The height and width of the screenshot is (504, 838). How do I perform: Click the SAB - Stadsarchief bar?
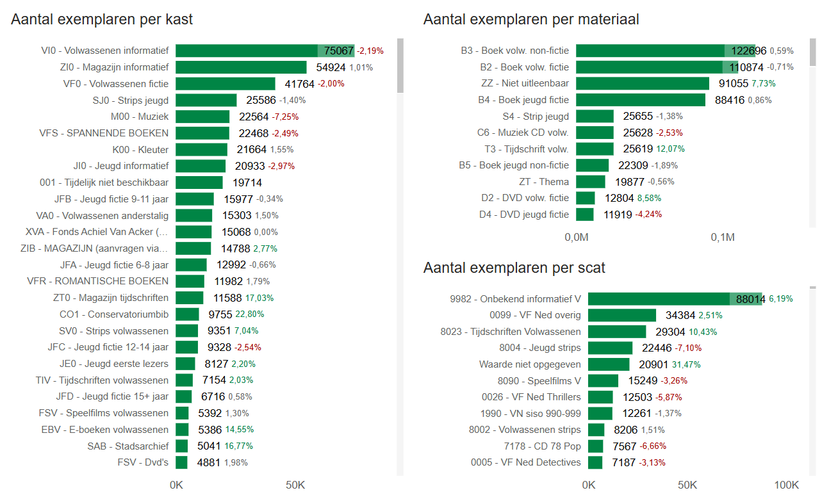182,446
